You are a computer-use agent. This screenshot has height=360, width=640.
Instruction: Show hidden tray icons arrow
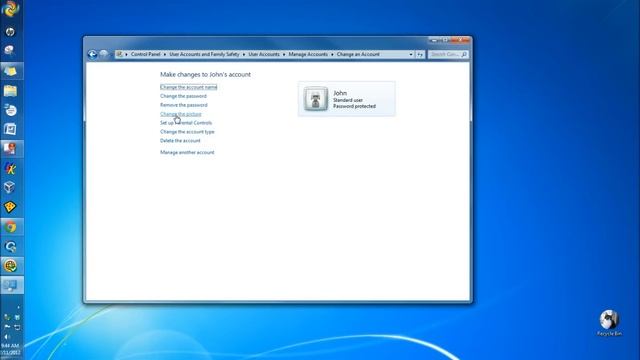tap(18, 307)
